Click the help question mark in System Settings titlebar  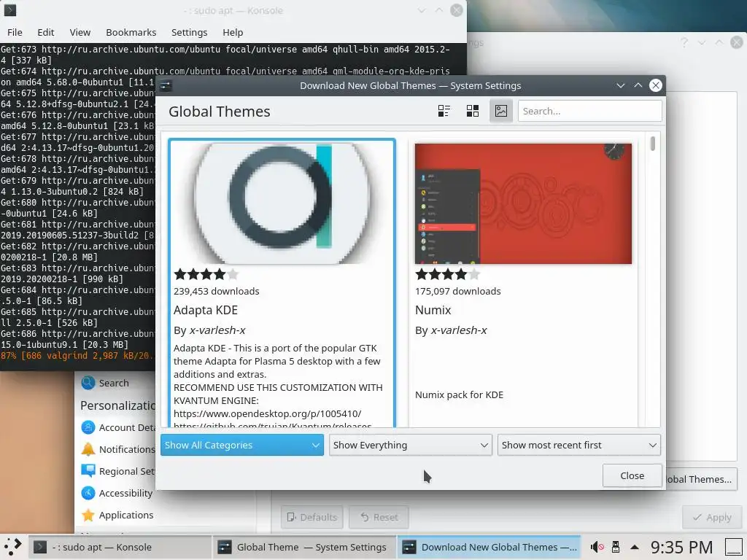[684, 42]
